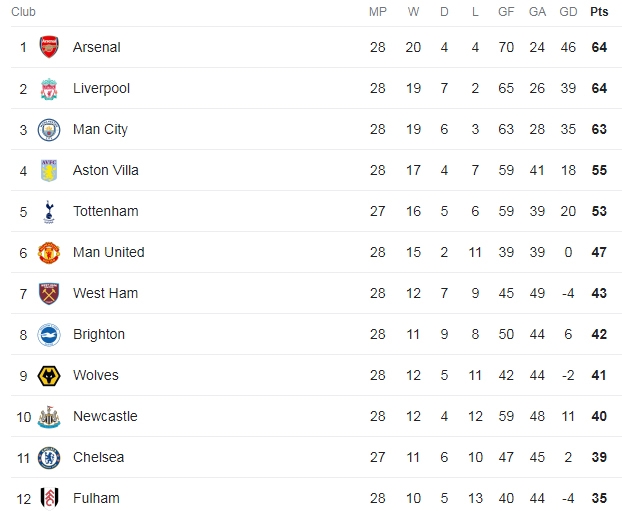
Task: Click the Brighton seagull badge
Action: (x=49, y=335)
